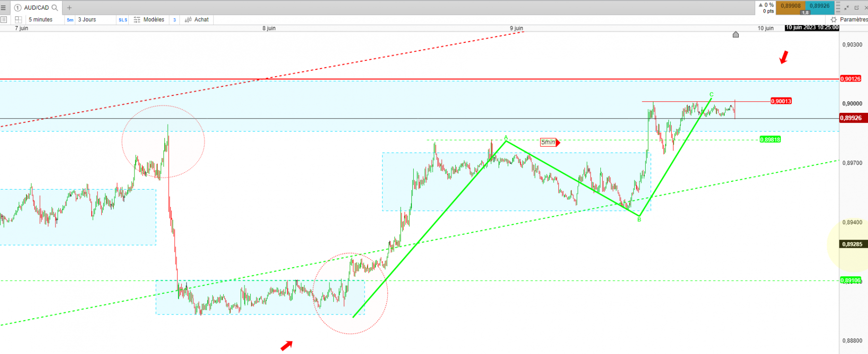
Task: Select the AUD/CAD chart tab
Action: [x=36, y=8]
